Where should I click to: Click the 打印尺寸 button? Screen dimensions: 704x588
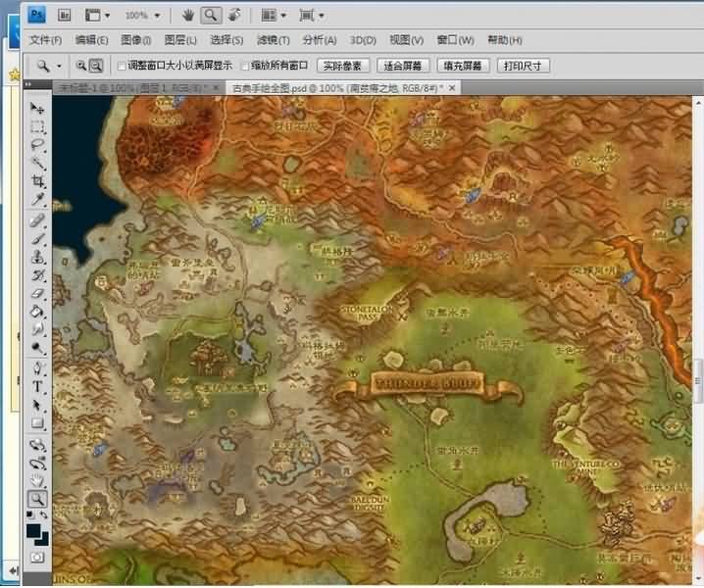pyautogui.click(x=523, y=66)
